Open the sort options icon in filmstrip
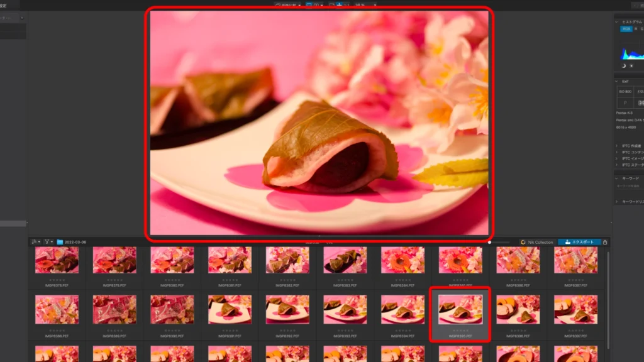This screenshot has height=362, width=644. (x=36, y=242)
